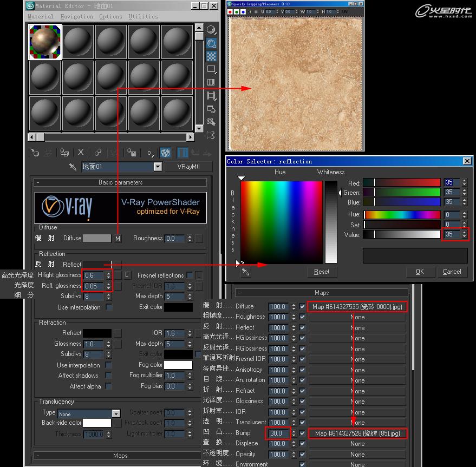Toggle the L lock button beside Hilight glossiness
This screenshot has width=476, height=467.
[x=127, y=275]
